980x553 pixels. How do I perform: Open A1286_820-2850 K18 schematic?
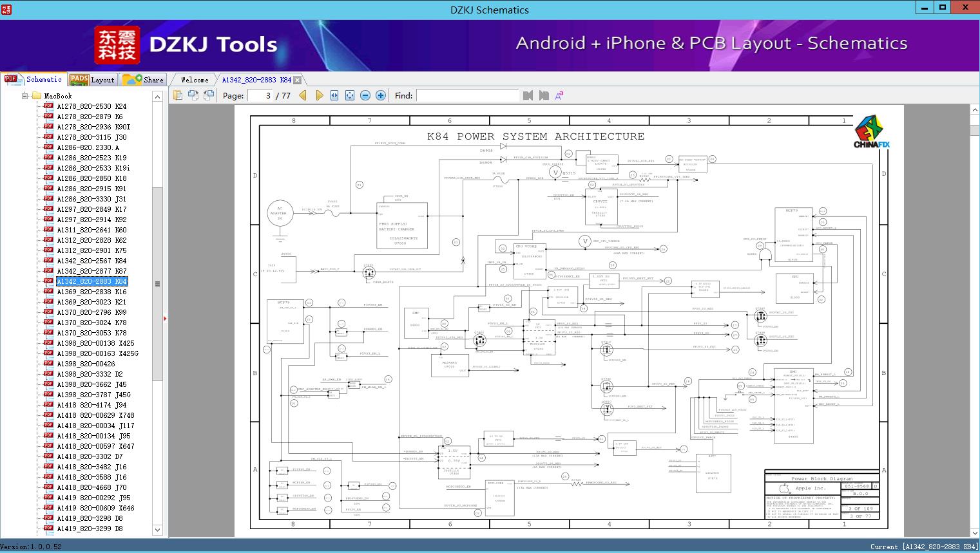coord(91,178)
